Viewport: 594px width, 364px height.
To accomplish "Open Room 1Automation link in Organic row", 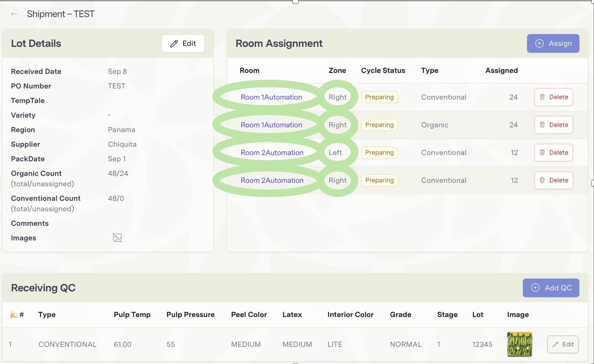I will click(x=271, y=125).
